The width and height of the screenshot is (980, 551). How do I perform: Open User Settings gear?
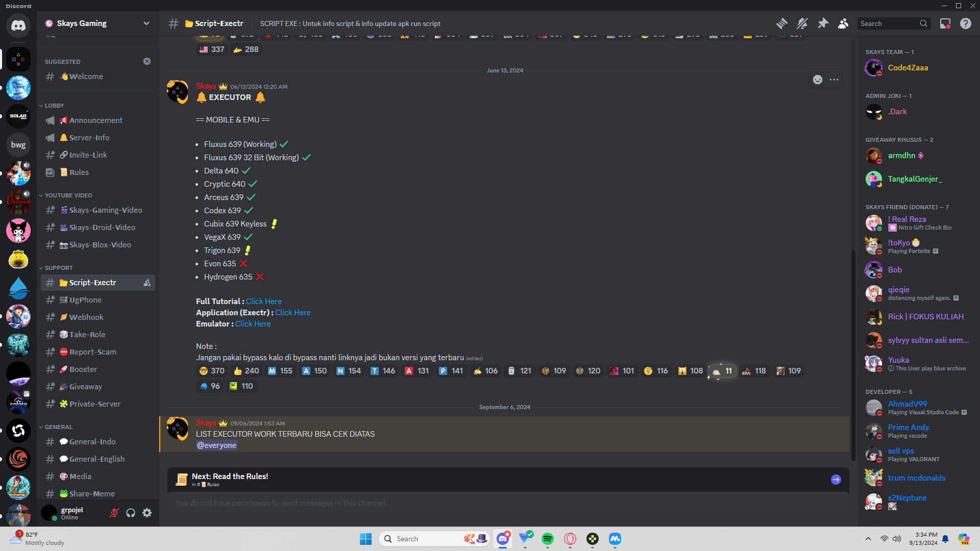point(147,513)
